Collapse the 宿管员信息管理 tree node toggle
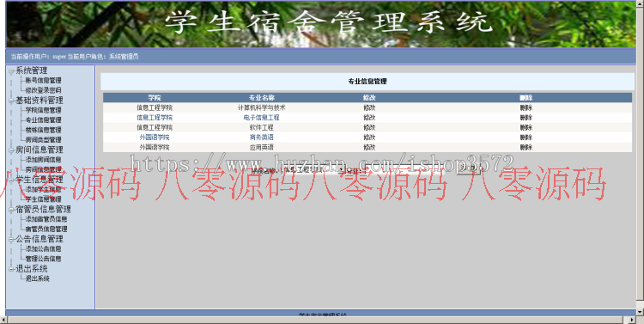This screenshot has height=324, width=644. pyautogui.click(x=11, y=210)
